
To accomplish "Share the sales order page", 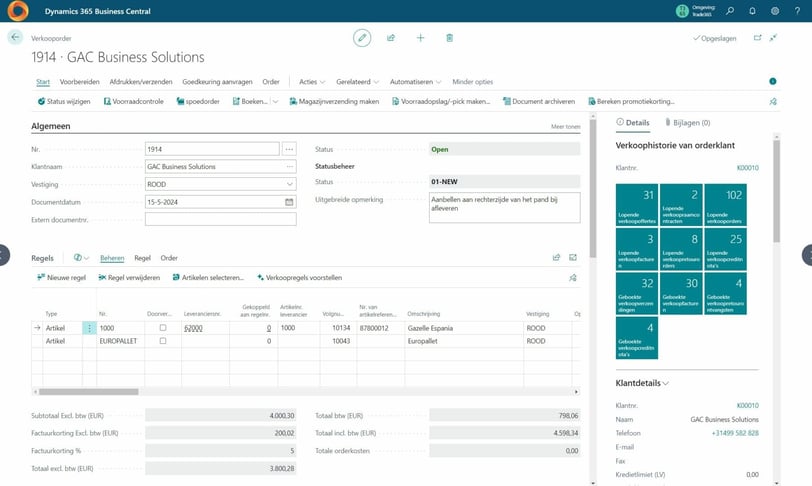I will click(391, 38).
